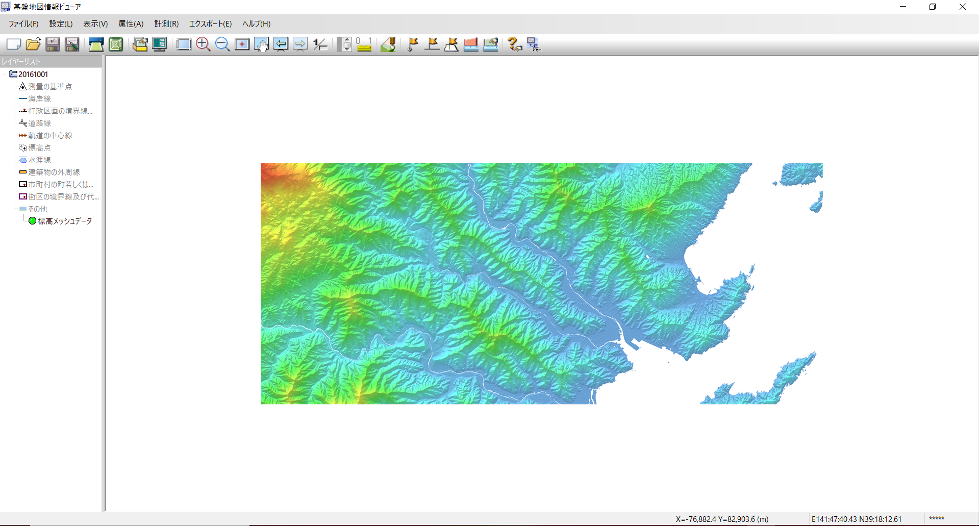Image resolution: width=980 pixels, height=526 pixels.
Task: Save project with the floppy disk icon
Action: click(x=53, y=44)
